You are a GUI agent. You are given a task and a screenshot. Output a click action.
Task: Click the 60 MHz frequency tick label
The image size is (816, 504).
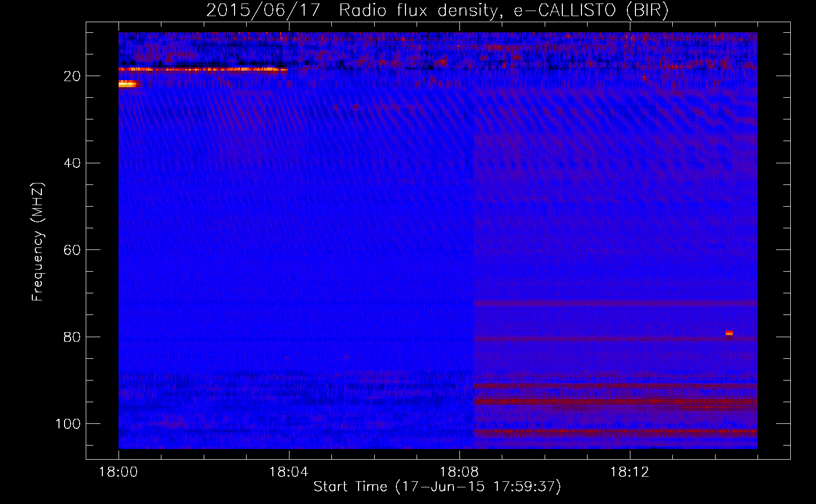pyautogui.click(x=72, y=250)
